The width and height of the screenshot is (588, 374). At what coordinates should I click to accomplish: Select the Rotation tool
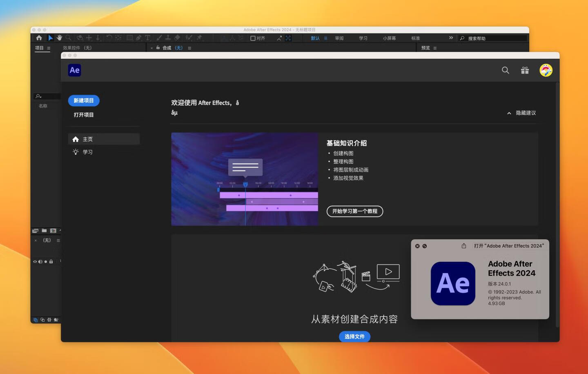(x=109, y=38)
